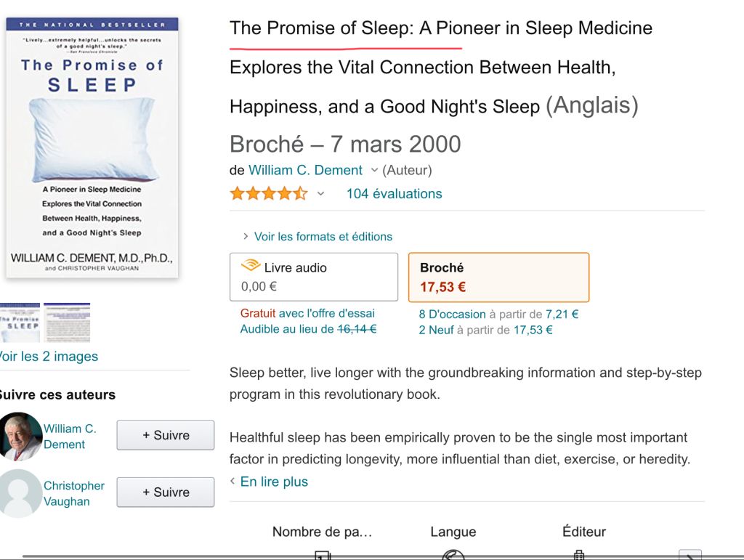Click the star rating icons
This screenshot has height=560, width=744.
(268, 194)
